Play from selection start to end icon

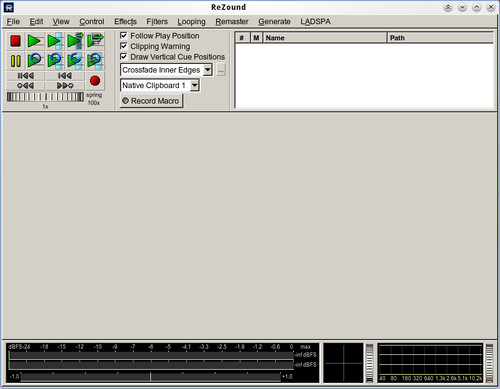coord(75,41)
